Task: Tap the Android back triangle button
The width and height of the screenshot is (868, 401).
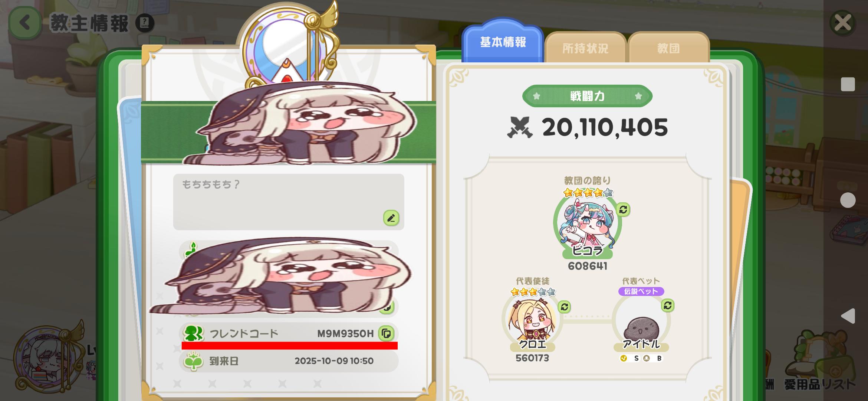Action: click(x=848, y=316)
